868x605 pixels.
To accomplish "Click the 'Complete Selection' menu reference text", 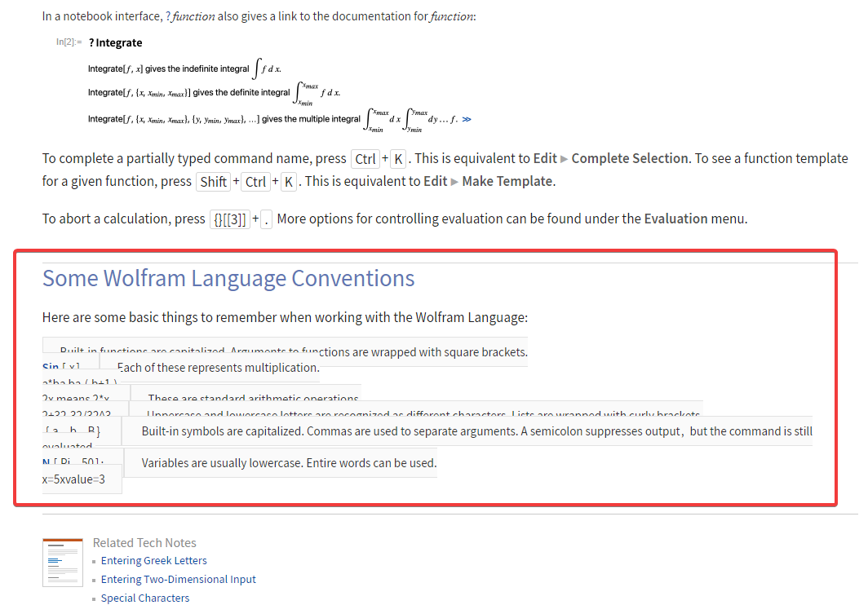I will click(630, 159).
